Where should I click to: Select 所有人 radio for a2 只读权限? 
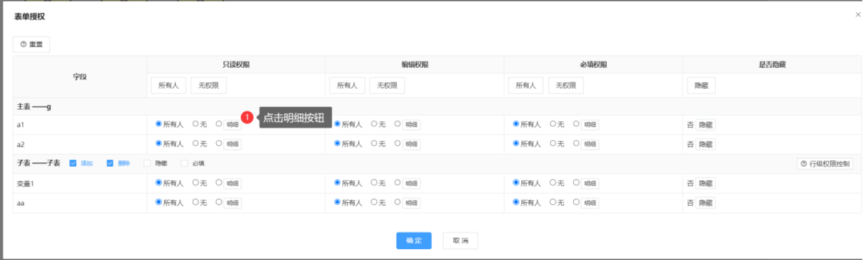click(159, 144)
